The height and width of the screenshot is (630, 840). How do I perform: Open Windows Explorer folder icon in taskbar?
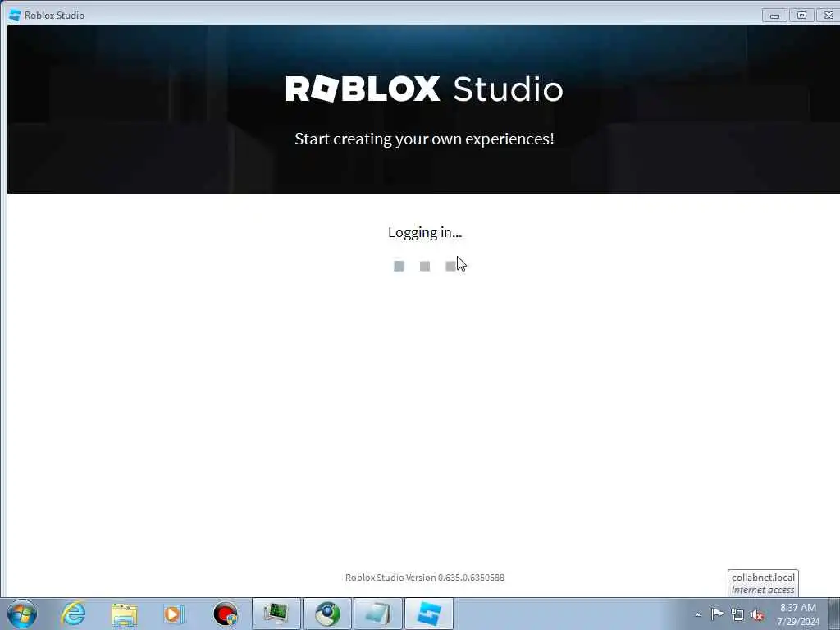[x=125, y=614]
